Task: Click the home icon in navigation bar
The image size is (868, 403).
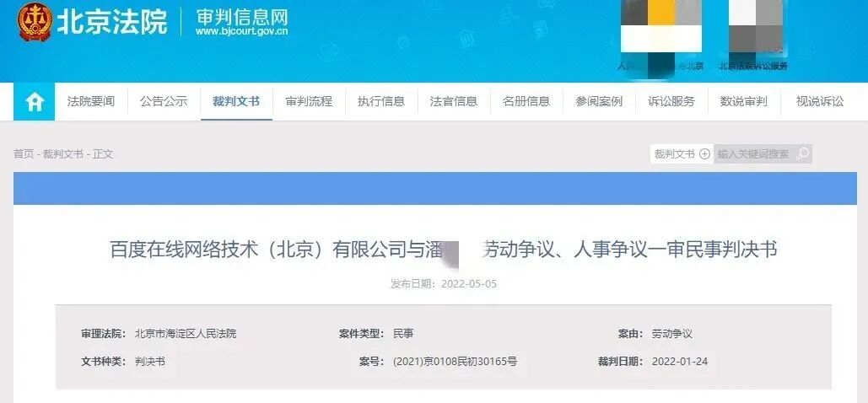Action: click(35, 102)
